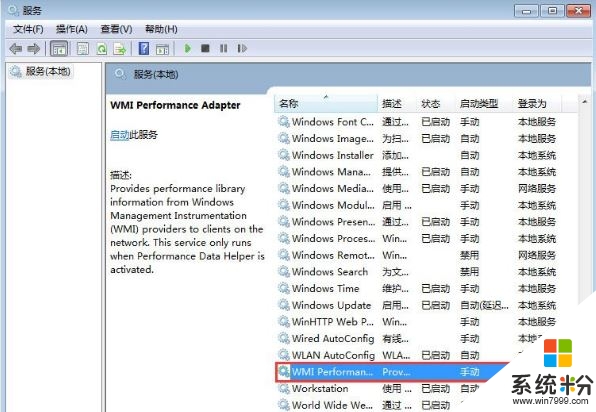596x412 pixels.
Task: Close the 服务 window
Action: (578, 11)
